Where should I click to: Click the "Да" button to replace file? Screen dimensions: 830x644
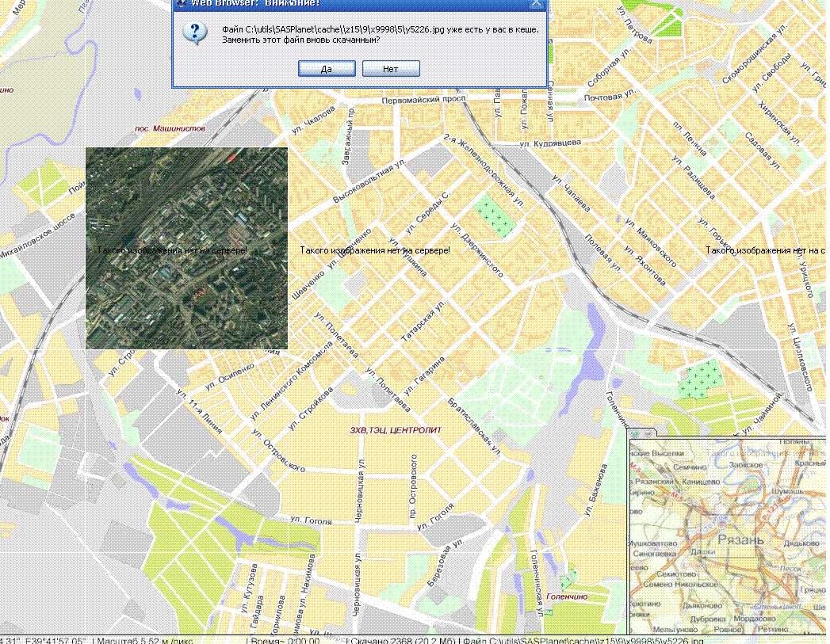(326, 69)
